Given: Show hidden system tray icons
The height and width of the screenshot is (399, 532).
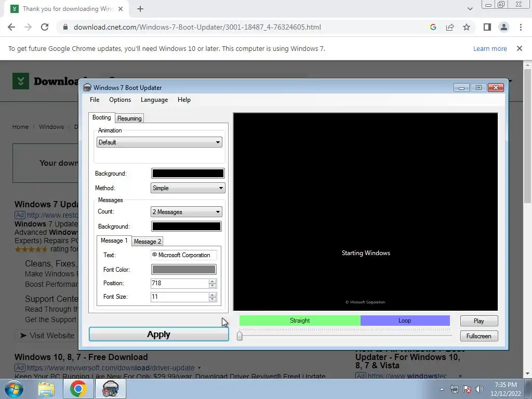Looking at the screenshot, I should pos(442,389).
